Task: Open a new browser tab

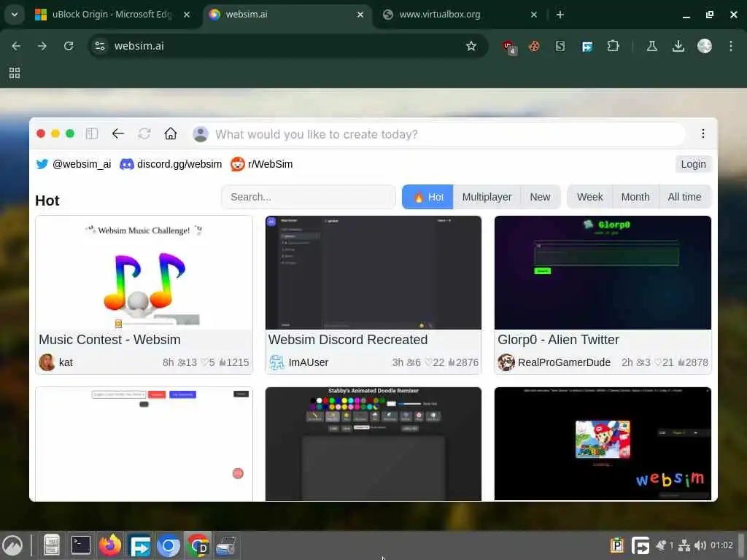Action: pyautogui.click(x=560, y=15)
